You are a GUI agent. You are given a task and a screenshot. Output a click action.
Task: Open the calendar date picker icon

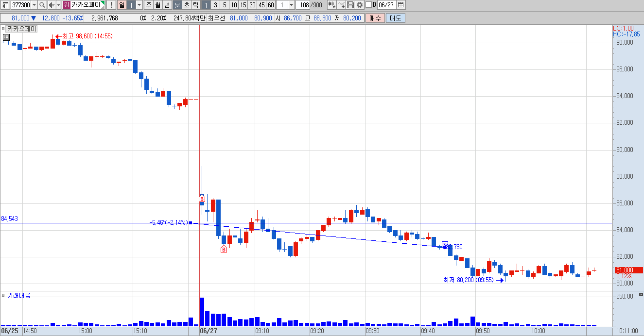click(400, 5)
